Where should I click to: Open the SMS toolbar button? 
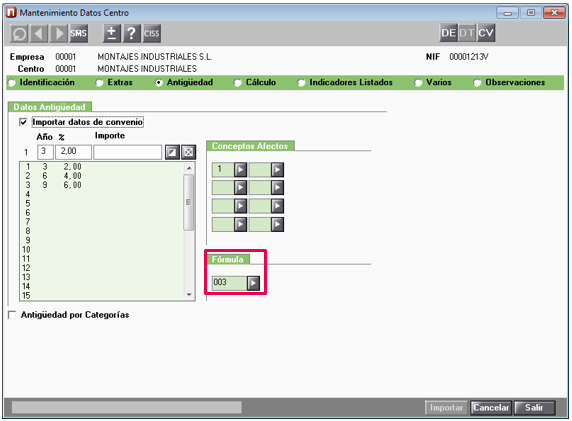[78, 34]
